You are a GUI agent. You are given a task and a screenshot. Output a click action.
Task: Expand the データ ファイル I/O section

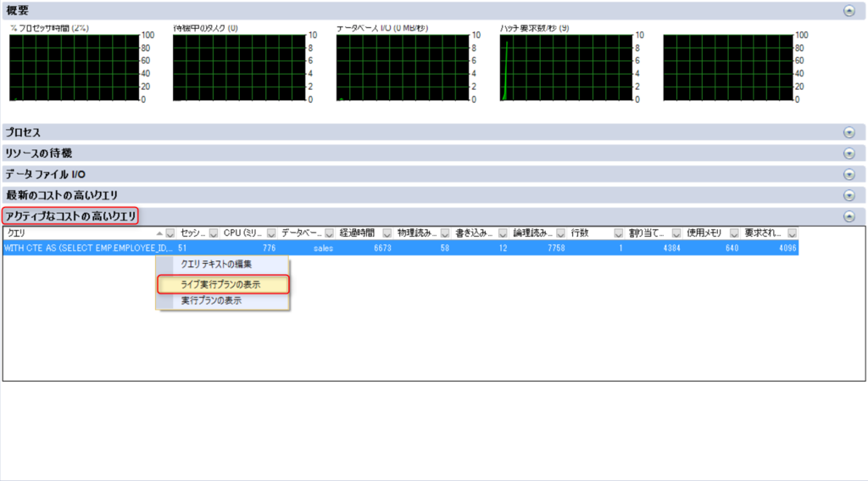pyautogui.click(x=849, y=175)
